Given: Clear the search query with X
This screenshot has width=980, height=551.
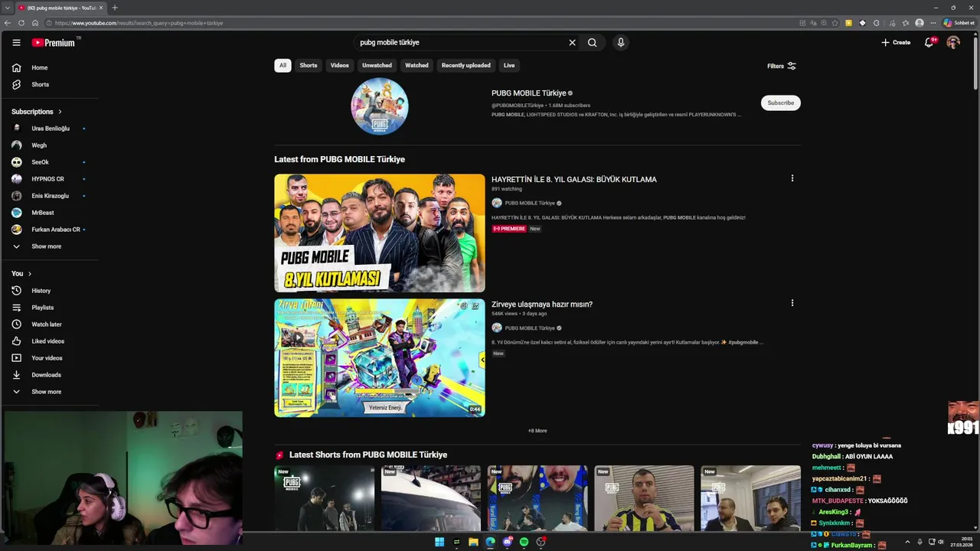Looking at the screenshot, I should (572, 43).
